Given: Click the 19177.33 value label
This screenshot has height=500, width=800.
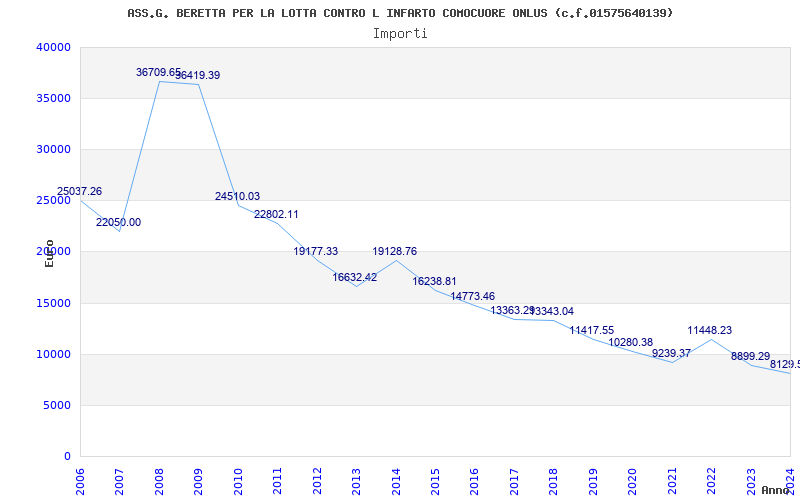Looking at the screenshot, I should pos(315,252).
